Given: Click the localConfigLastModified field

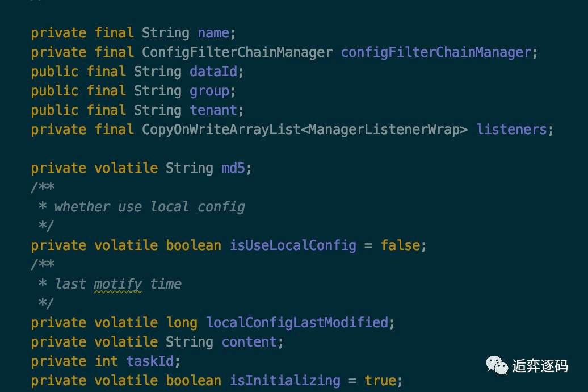Looking at the screenshot, I should 297,323.
